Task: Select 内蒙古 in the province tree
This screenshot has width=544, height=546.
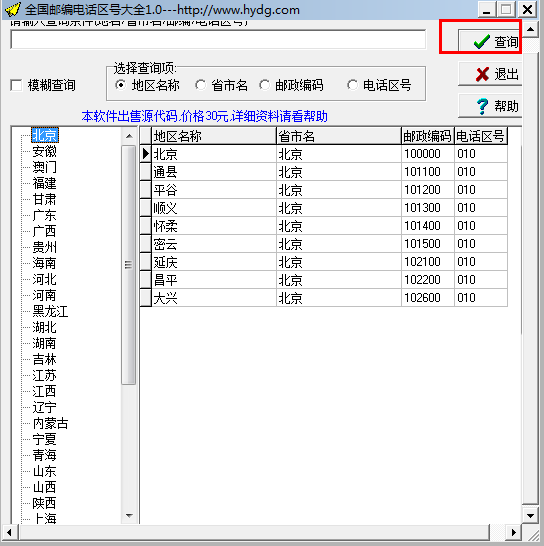Action: click(x=50, y=423)
